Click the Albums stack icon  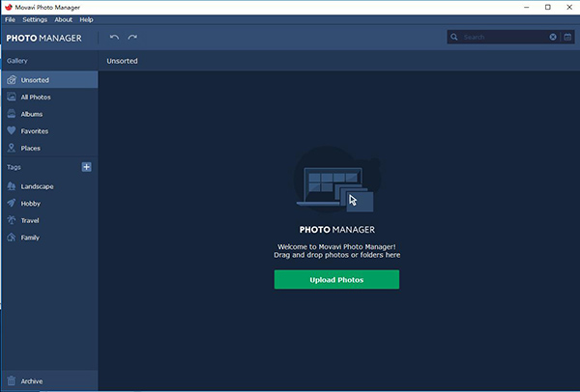point(12,114)
